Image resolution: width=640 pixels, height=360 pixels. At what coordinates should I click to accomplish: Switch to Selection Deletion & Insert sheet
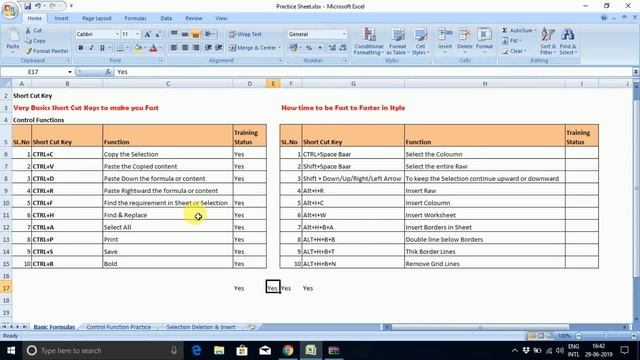(x=201, y=327)
